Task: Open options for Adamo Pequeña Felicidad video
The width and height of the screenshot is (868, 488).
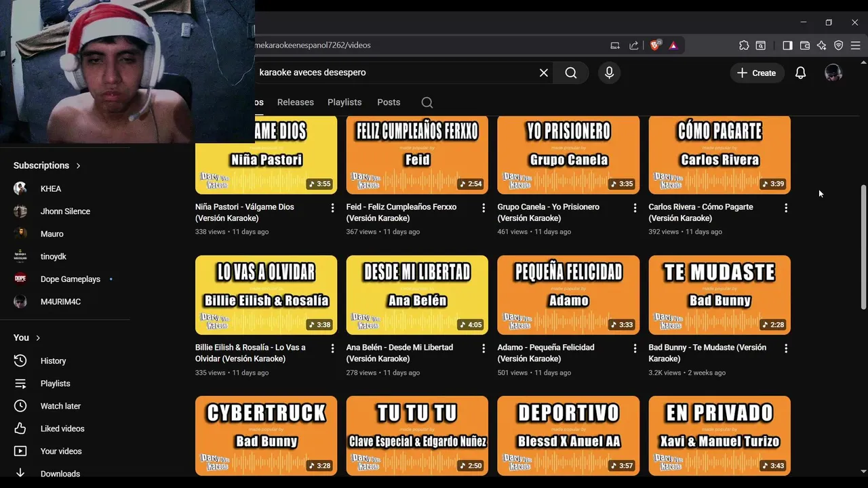Action: click(x=635, y=348)
